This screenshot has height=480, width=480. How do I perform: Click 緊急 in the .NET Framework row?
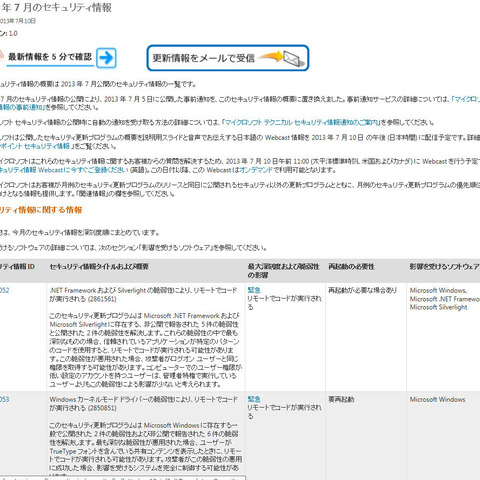[254, 290]
